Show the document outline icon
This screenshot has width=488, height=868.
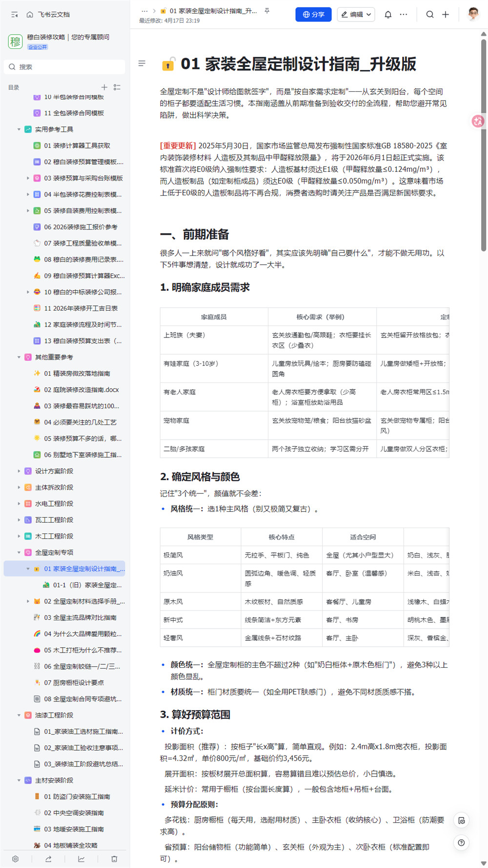click(142, 64)
